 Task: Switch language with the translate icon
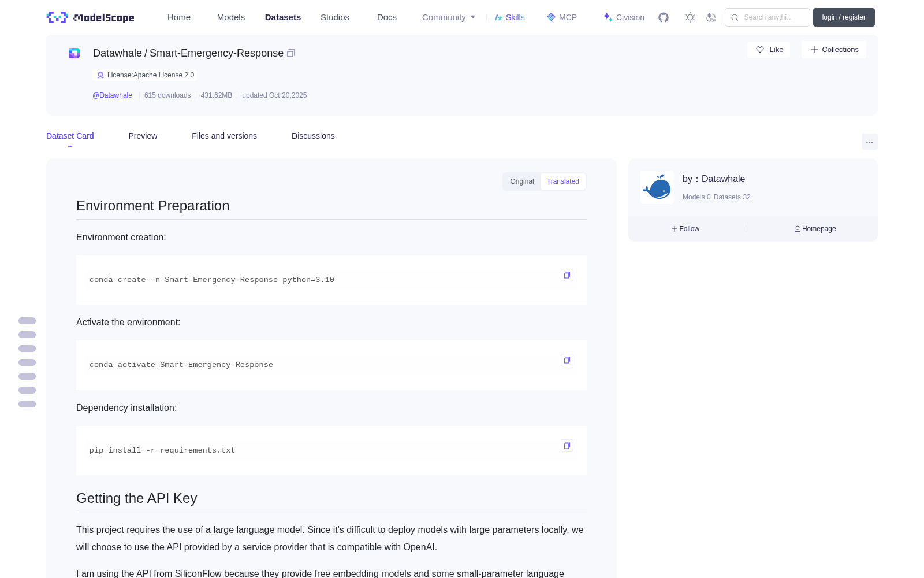click(x=711, y=17)
